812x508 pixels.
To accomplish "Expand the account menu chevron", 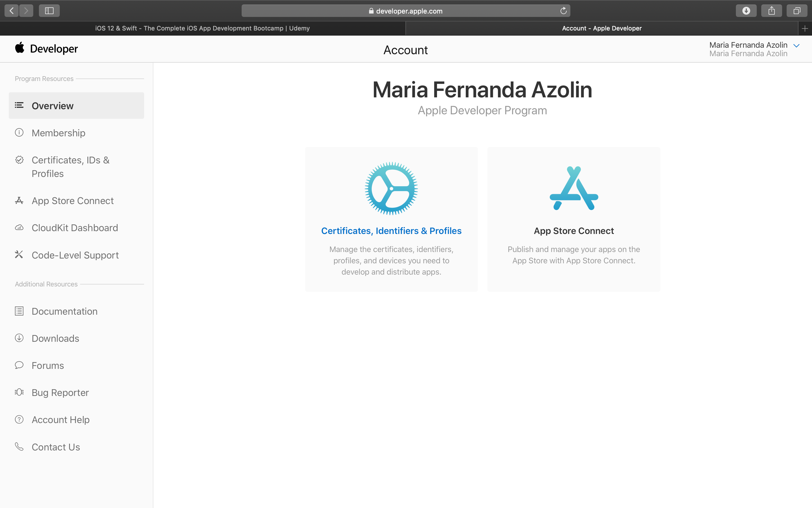I will pyautogui.click(x=796, y=46).
